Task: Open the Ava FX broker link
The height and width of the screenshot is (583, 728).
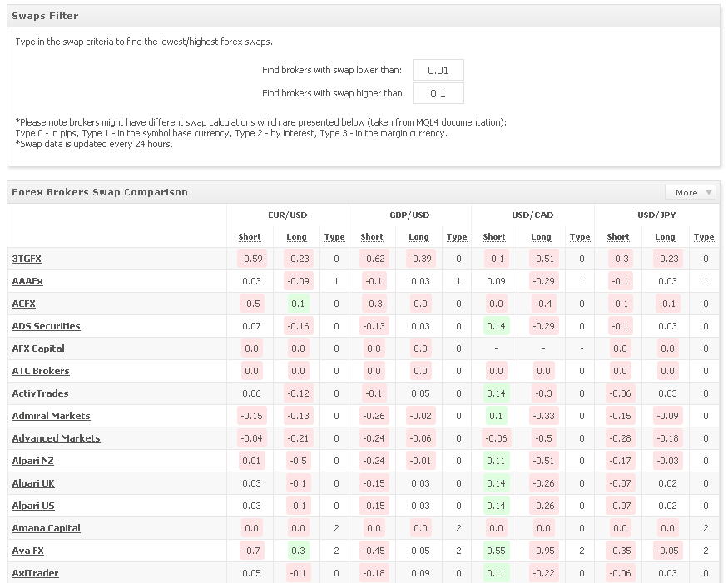Action: pos(27,551)
